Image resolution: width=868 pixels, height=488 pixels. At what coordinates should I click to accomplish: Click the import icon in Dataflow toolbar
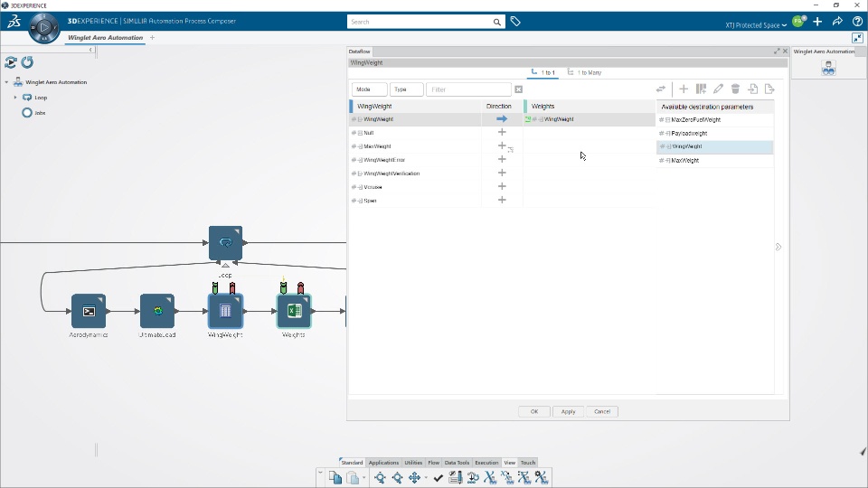coord(753,89)
